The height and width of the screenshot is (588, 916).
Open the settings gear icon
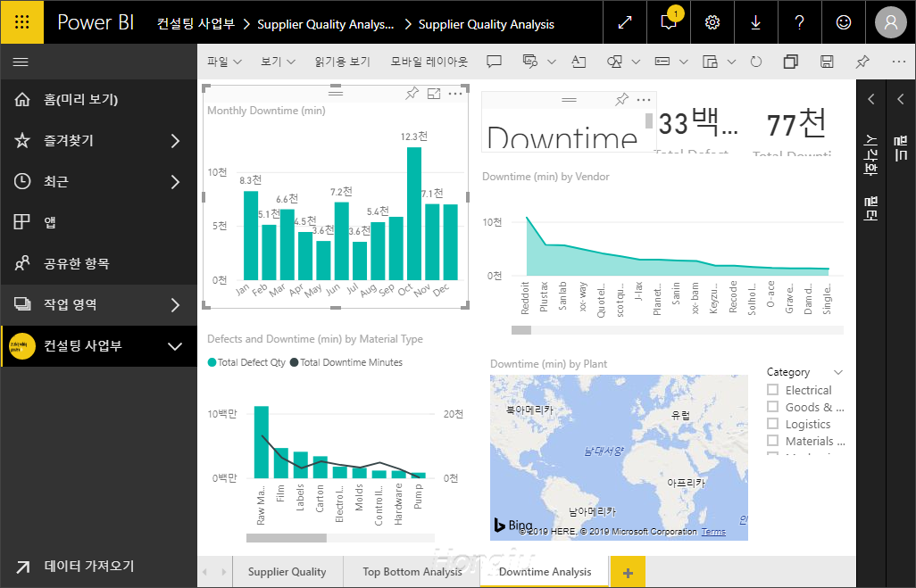coord(712,22)
